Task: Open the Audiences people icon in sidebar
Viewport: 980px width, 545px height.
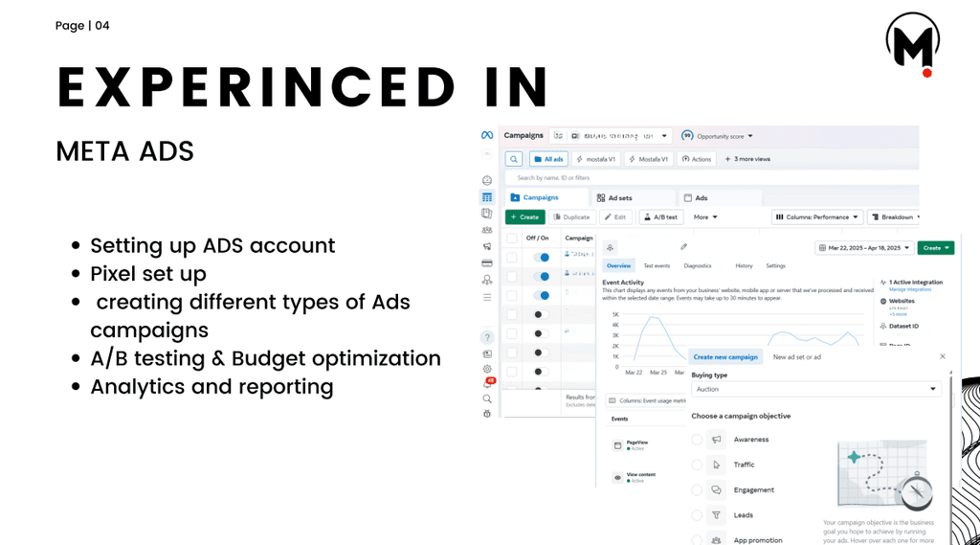Action: coord(487,230)
